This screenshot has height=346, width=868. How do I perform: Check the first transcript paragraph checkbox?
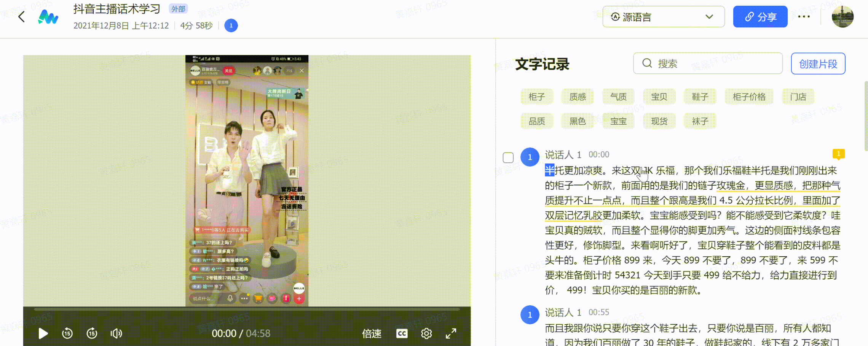pos(508,157)
